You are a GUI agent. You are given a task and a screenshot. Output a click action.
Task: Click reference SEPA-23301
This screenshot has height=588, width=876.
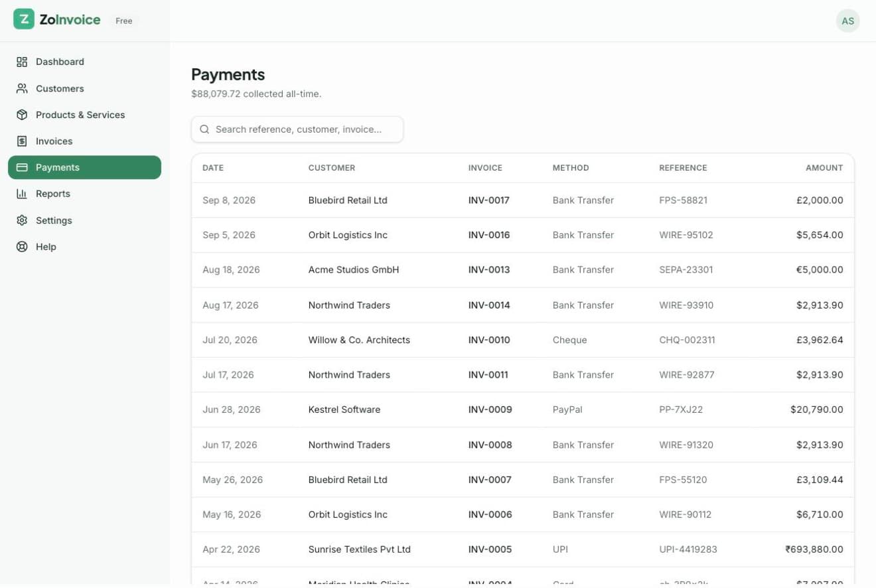point(686,270)
